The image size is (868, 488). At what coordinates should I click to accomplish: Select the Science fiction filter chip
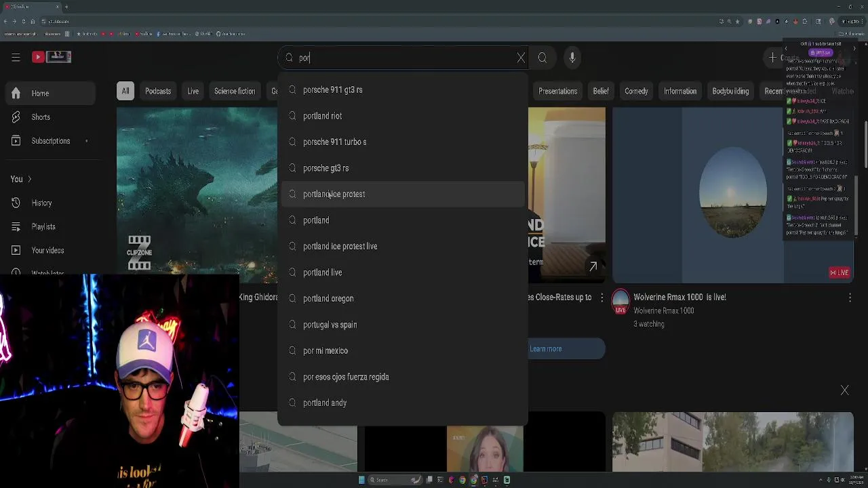point(235,91)
